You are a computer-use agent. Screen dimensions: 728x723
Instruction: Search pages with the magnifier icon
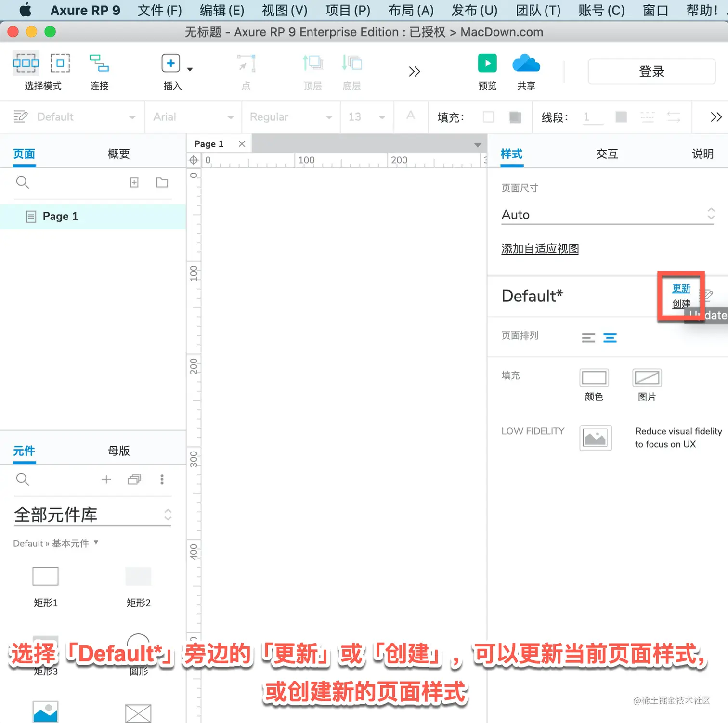23,182
